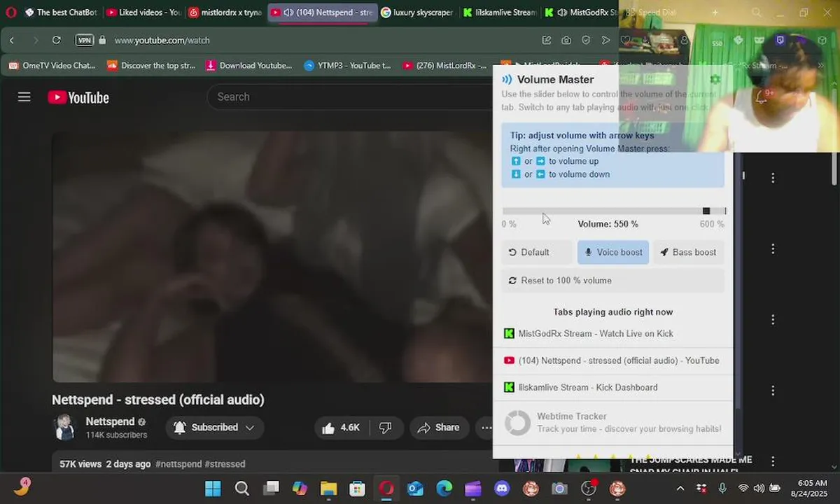The width and height of the screenshot is (840, 504).
Task: Open Windows taskbar search
Action: tap(241, 488)
